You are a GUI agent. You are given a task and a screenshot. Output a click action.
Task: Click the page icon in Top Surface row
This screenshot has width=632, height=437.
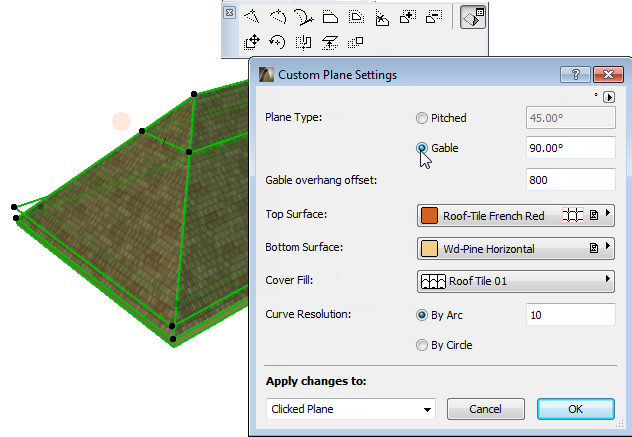(x=594, y=215)
